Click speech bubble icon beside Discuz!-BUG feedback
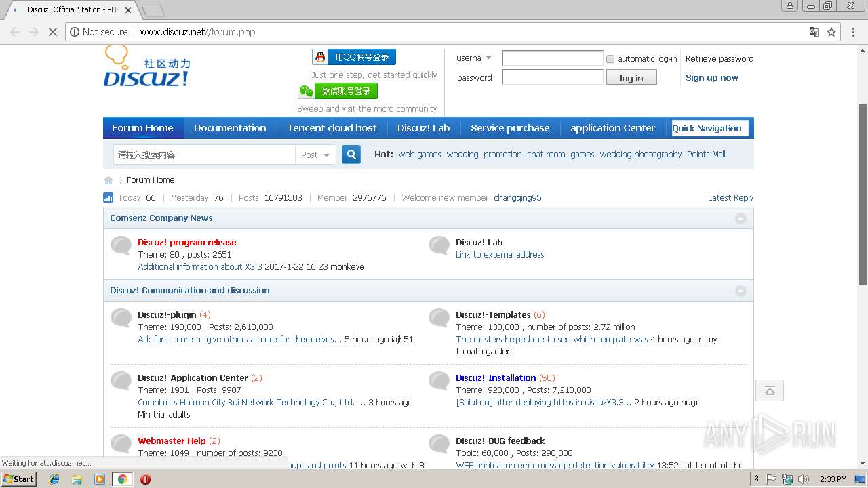 click(x=439, y=443)
